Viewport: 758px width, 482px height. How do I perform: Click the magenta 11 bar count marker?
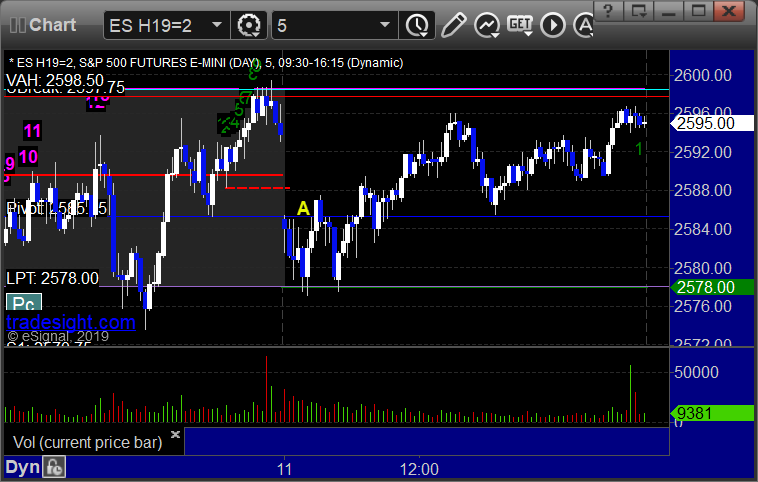click(x=32, y=131)
